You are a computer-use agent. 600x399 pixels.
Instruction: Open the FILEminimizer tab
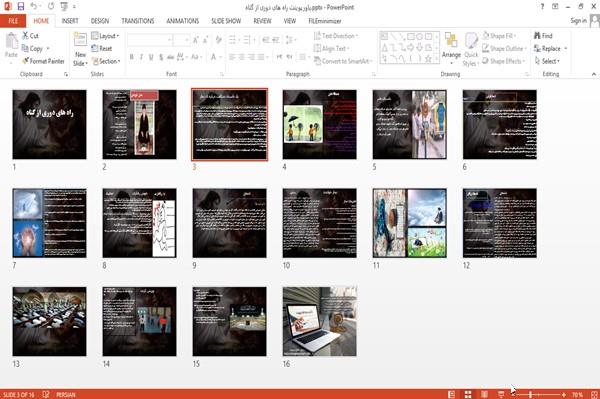(325, 21)
